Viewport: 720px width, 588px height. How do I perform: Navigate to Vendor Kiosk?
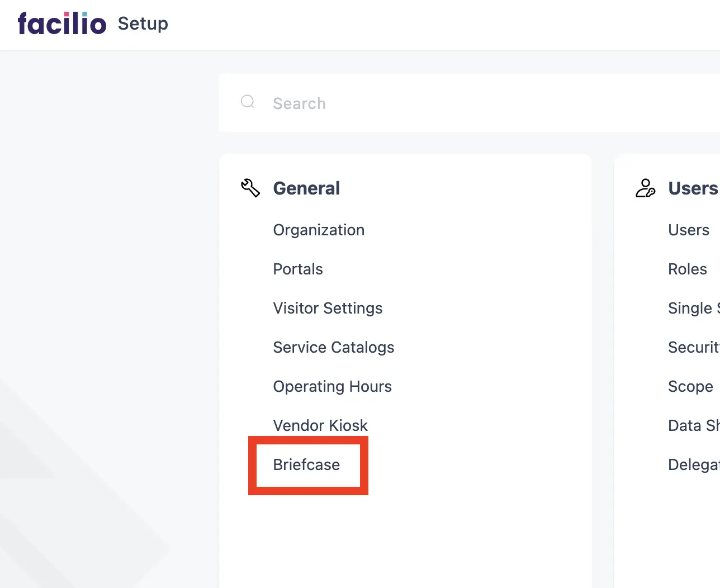[320, 426]
